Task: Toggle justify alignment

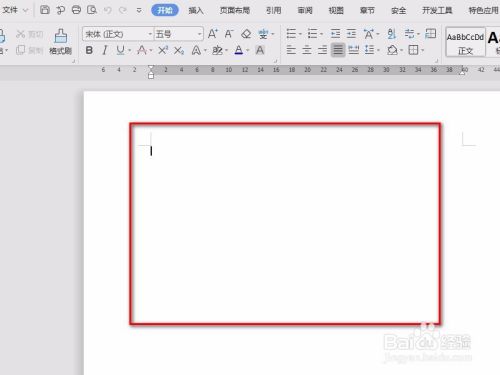Action: pyautogui.click(x=338, y=50)
